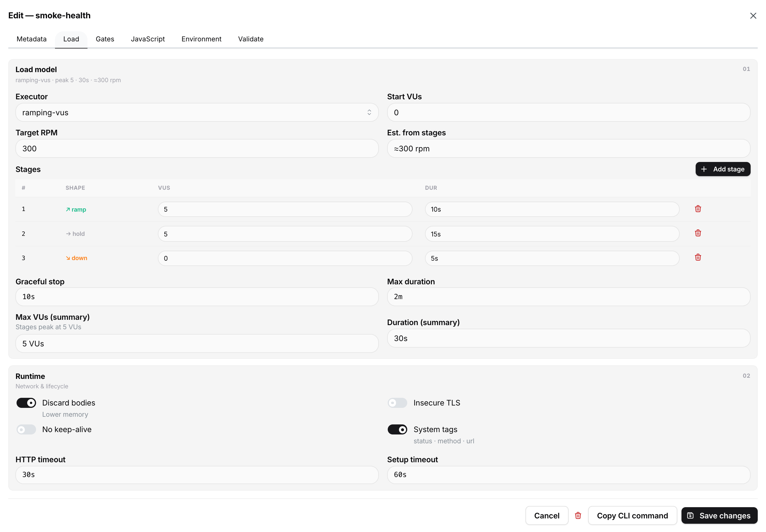Delete stage 1 ramp row
The width and height of the screenshot is (766, 532).
point(698,209)
